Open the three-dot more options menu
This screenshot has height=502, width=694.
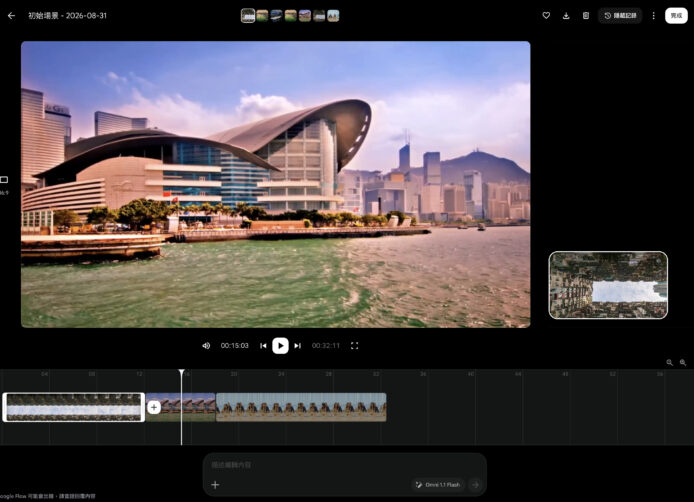654,15
